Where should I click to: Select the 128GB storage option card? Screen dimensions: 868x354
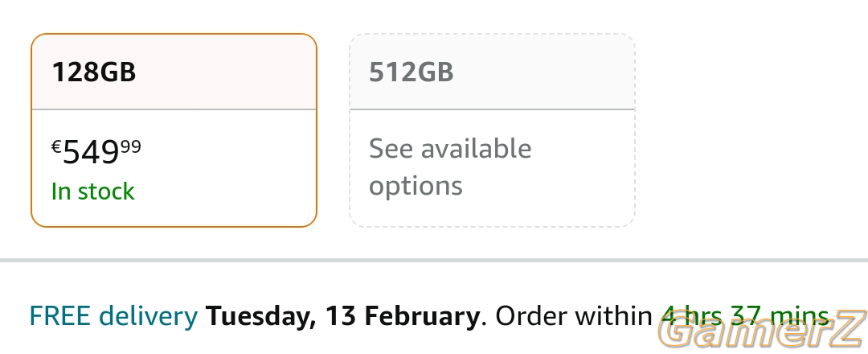tap(174, 130)
